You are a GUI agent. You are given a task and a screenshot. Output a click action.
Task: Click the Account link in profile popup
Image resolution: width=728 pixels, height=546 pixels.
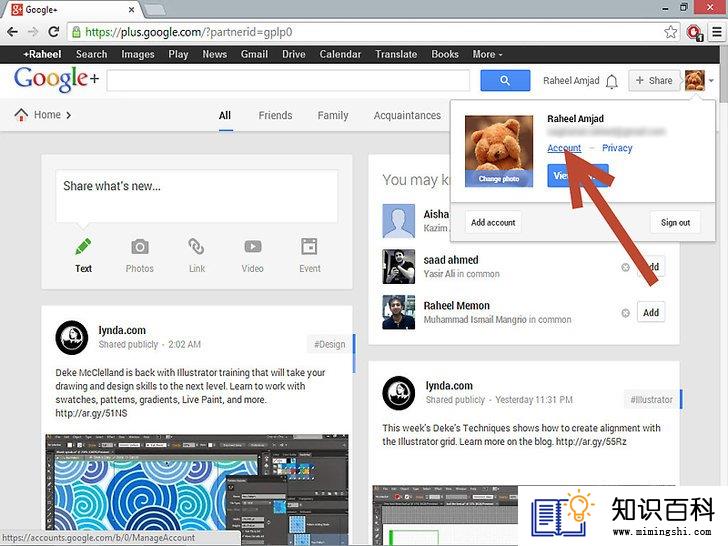pyautogui.click(x=564, y=148)
